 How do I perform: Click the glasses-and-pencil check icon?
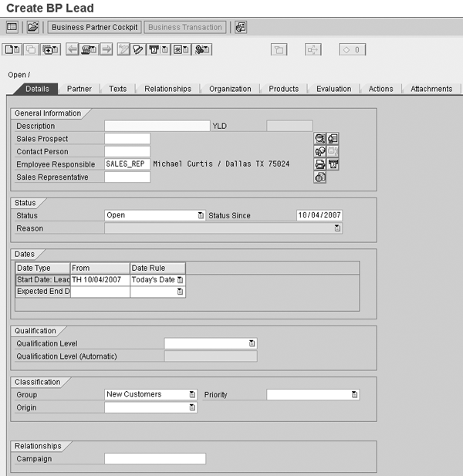pos(137,49)
